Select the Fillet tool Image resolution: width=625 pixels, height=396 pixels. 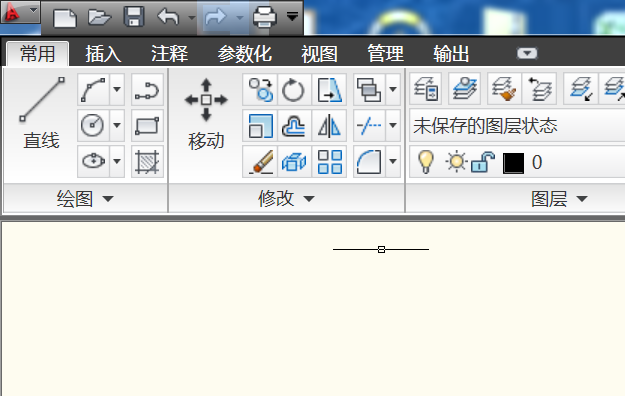click(369, 161)
